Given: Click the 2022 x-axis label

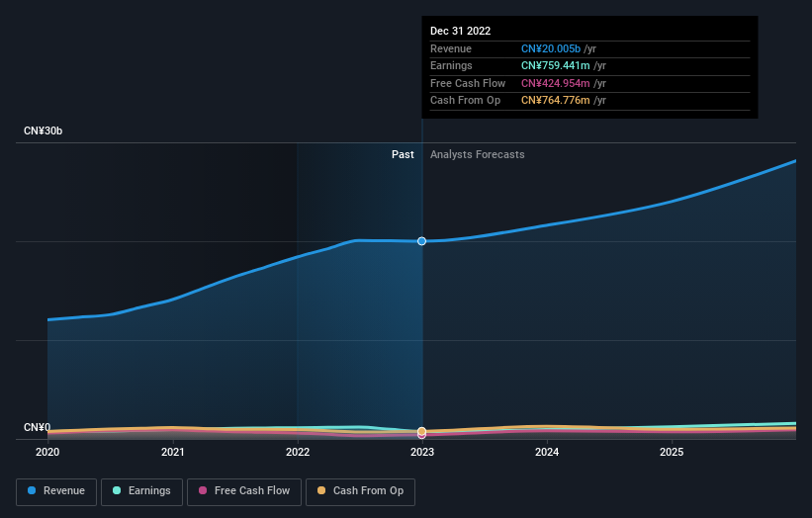Looking at the screenshot, I should coord(298,452).
